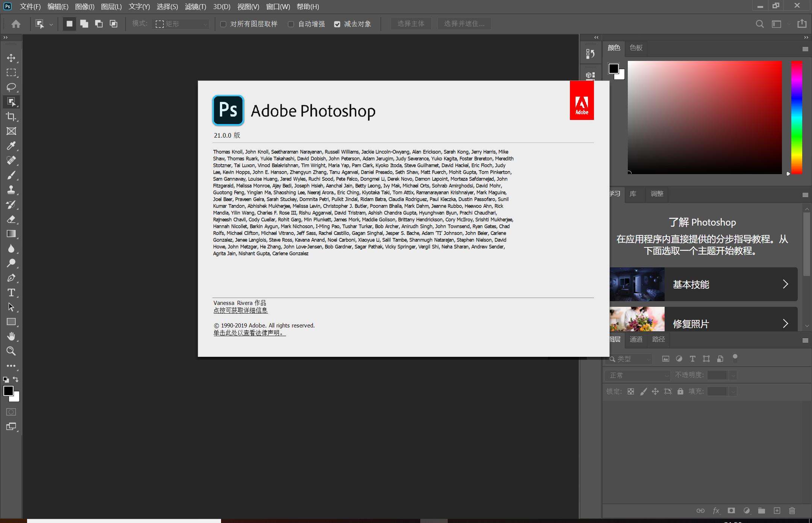This screenshot has width=812, height=523.
Task: Activate the Crop tool
Action: [11, 117]
